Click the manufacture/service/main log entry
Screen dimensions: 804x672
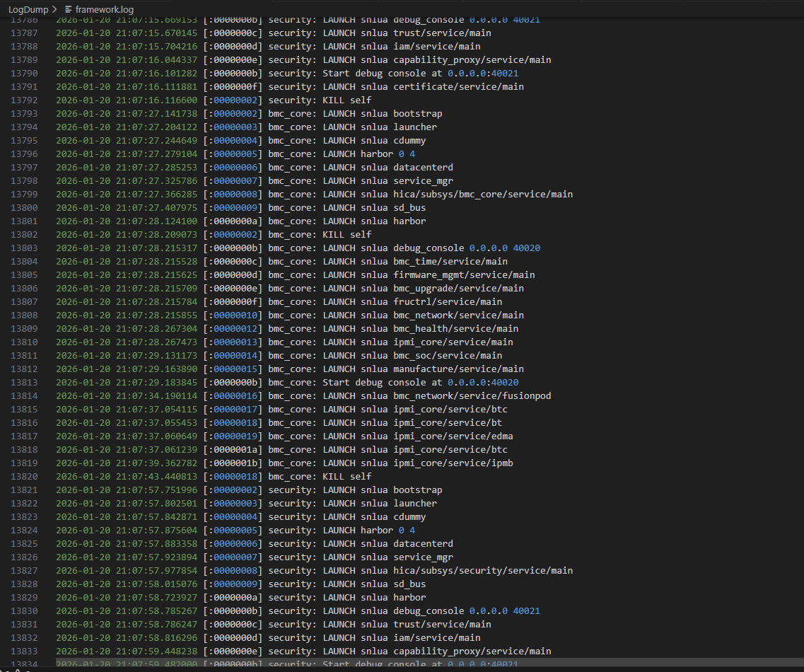pyautogui.click(x=458, y=369)
